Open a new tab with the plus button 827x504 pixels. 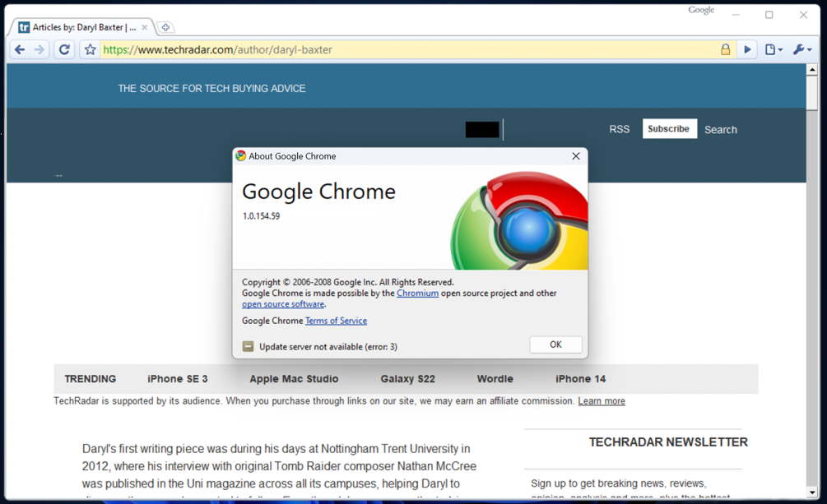(165, 27)
